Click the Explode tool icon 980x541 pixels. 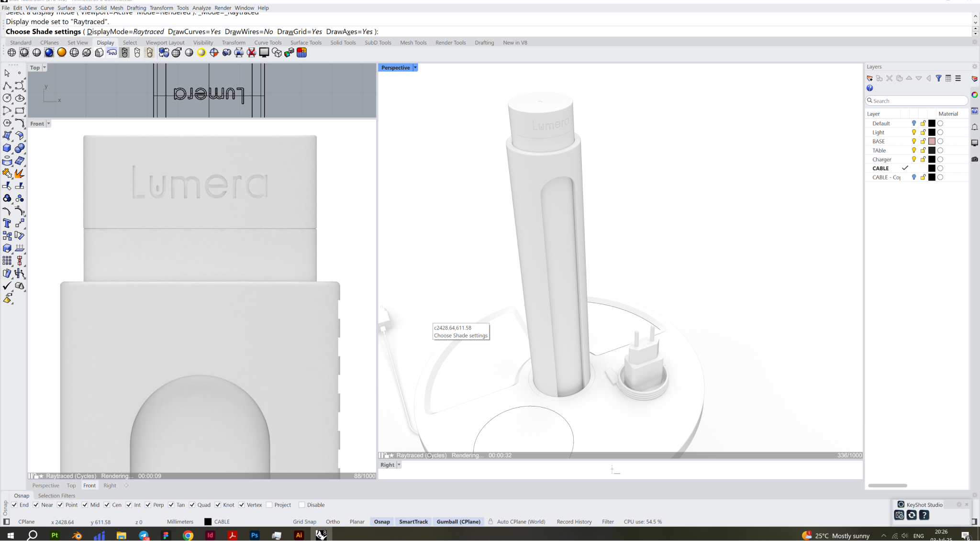point(19,173)
